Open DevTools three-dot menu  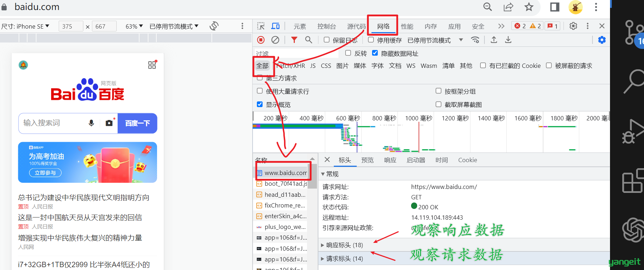[x=587, y=26]
